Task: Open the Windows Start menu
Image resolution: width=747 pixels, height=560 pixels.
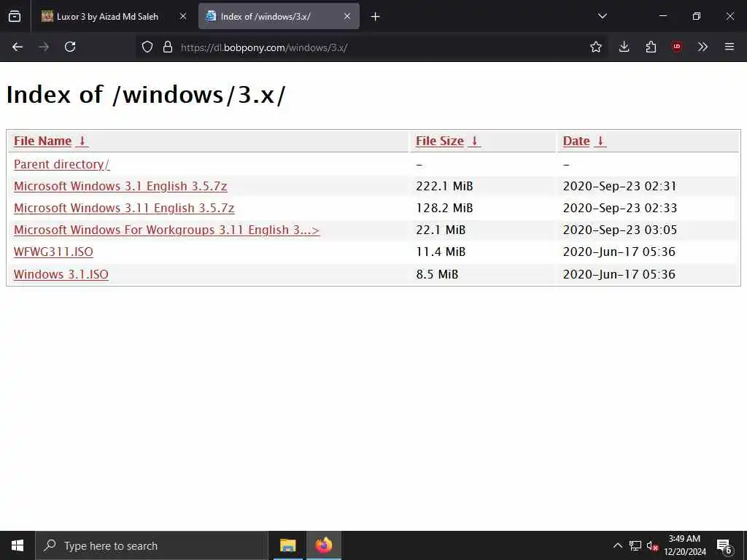Action: pos(18,545)
